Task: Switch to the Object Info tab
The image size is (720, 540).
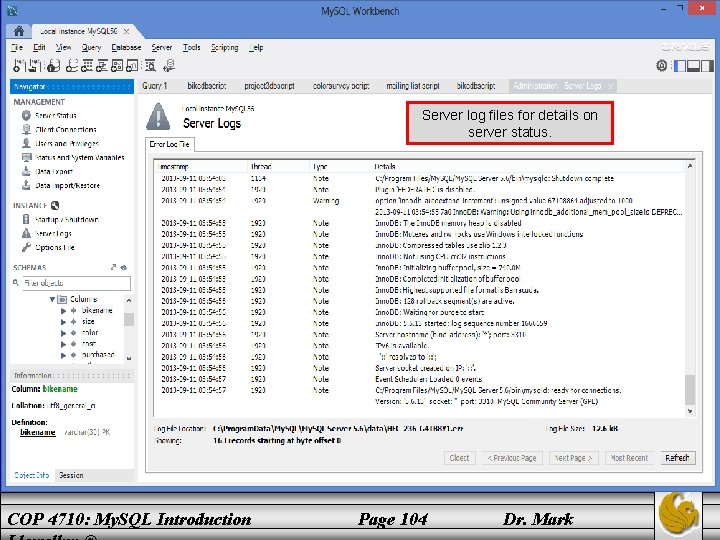Action: point(32,475)
